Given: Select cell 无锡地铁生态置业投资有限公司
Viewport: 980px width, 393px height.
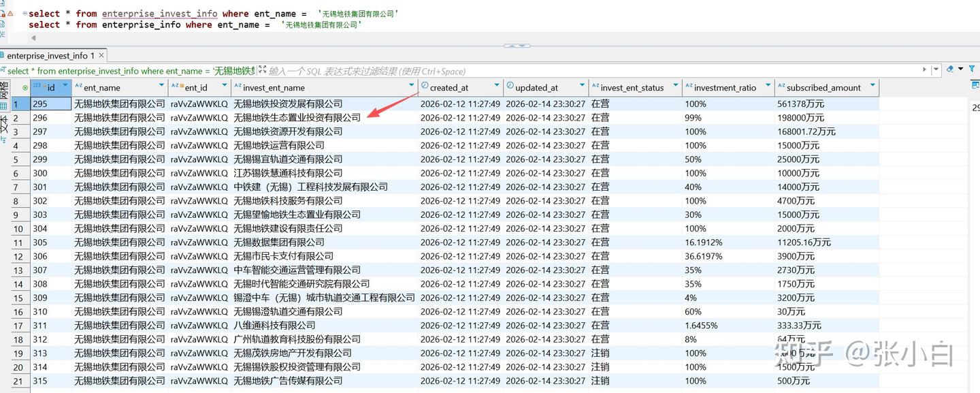Looking at the screenshot, I should (325, 118).
